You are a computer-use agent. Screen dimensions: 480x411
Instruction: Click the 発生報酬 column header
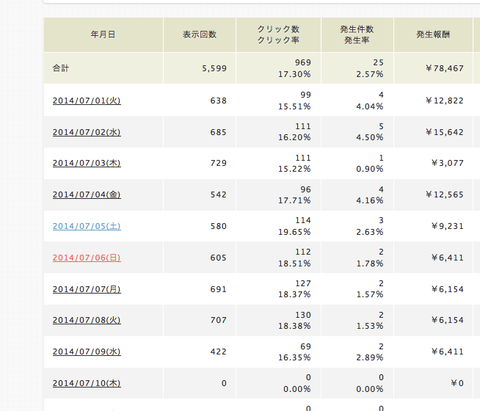(x=433, y=34)
